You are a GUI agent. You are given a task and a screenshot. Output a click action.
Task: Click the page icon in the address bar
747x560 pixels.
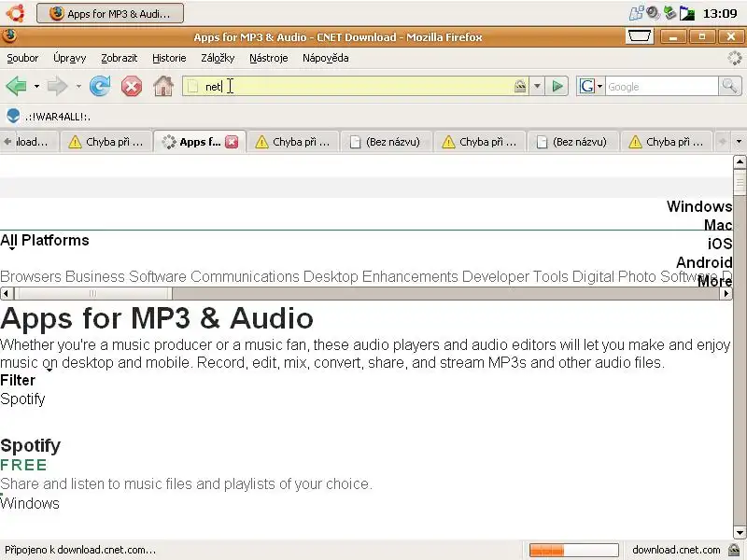point(192,87)
